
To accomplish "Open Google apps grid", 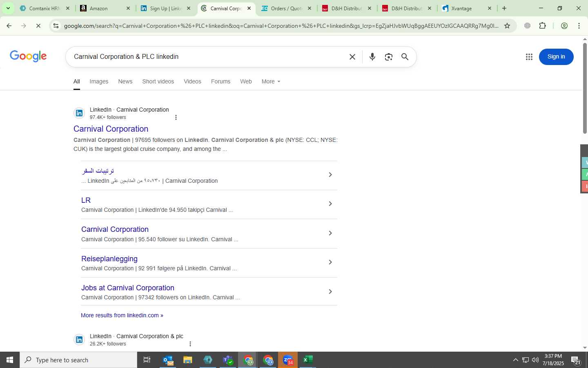I will tap(529, 57).
